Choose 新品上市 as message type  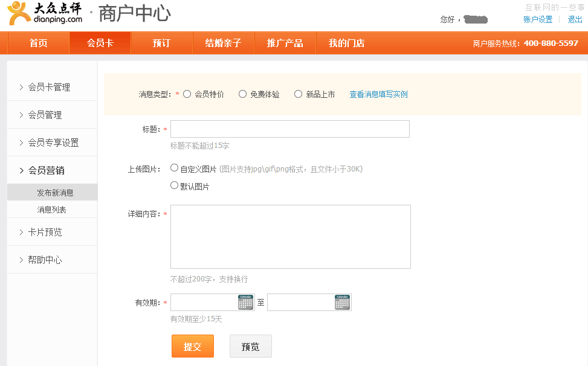point(298,94)
